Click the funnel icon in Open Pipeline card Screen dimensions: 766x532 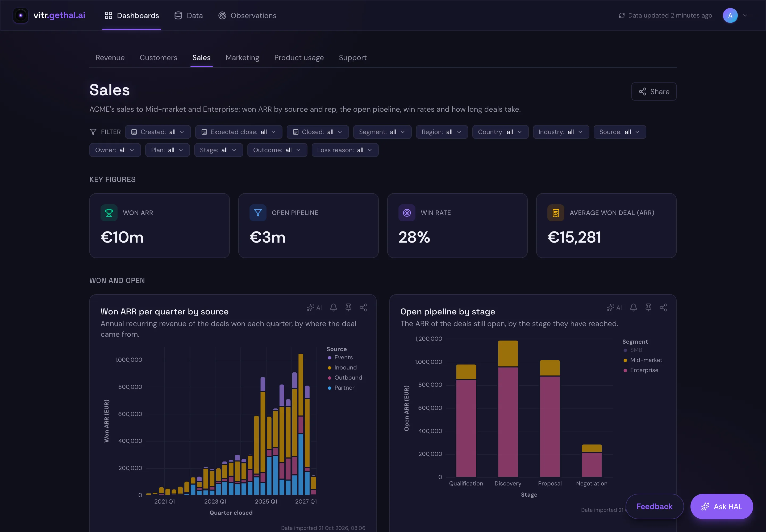(x=258, y=213)
